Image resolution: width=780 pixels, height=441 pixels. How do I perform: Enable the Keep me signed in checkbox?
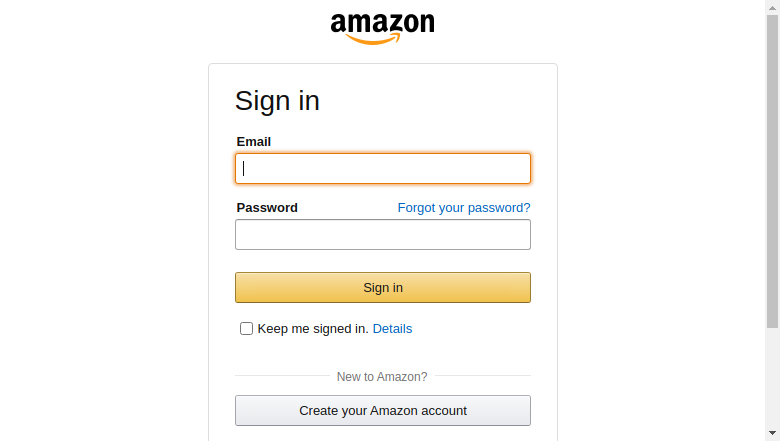(x=246, y=329)
